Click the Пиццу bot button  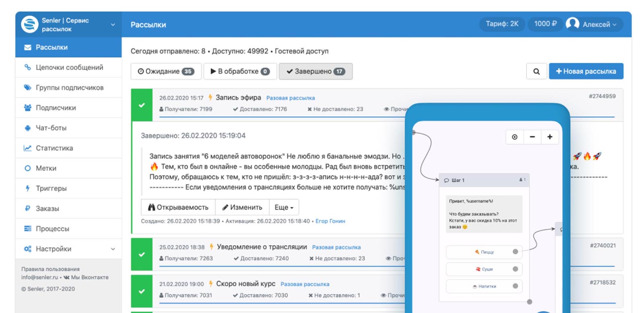[x=484, y=252]
